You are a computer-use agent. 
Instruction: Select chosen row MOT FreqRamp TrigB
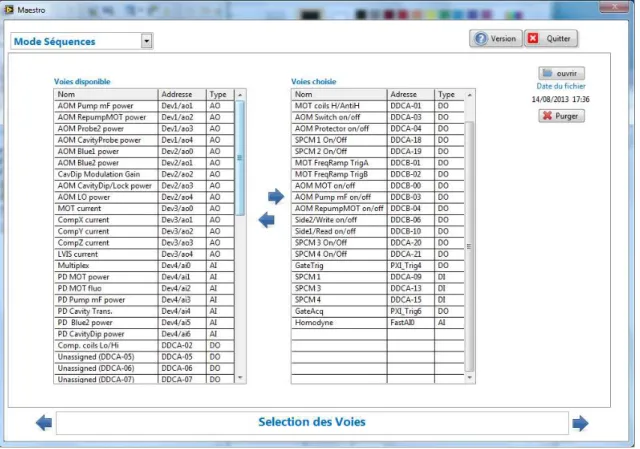pyautogui.click(x=378, y=174)
